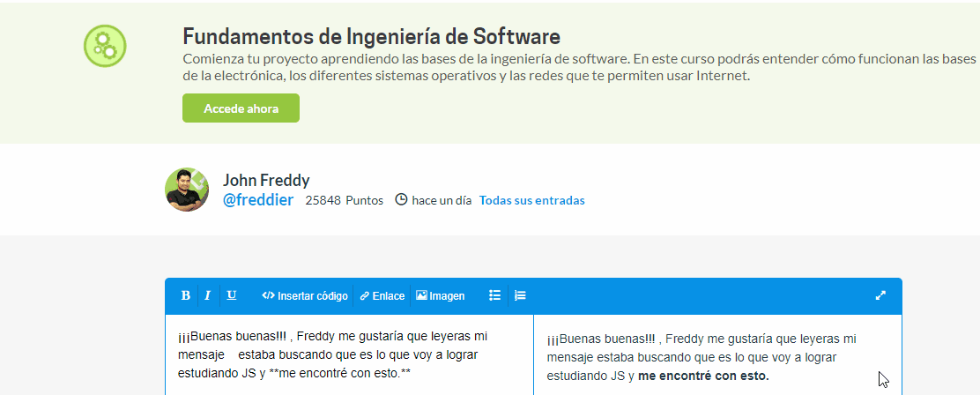Open Todas sus entradas link
Viewport: 980px width, 395px height.
[x=532, y=201]
